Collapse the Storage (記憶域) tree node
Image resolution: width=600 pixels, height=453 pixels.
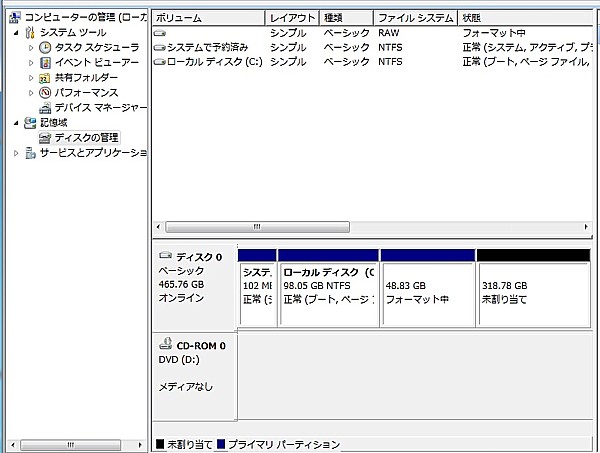[x=16, y=122]
